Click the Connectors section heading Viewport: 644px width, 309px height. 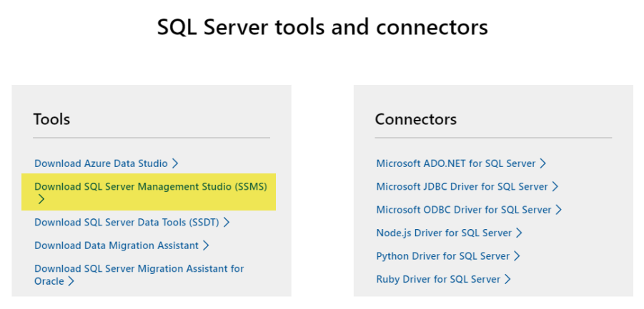click(x=416, y=119)
